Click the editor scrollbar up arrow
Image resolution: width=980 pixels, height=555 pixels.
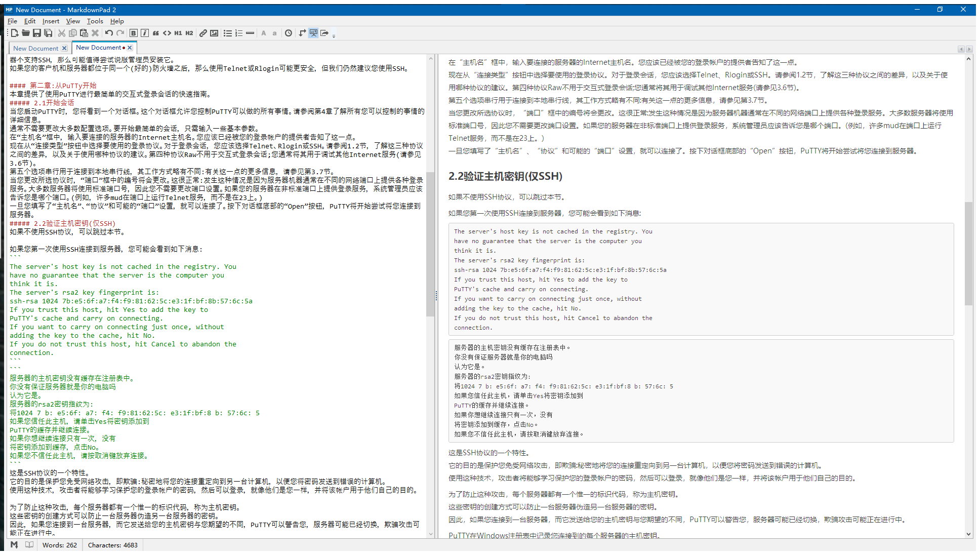point(431,59)
